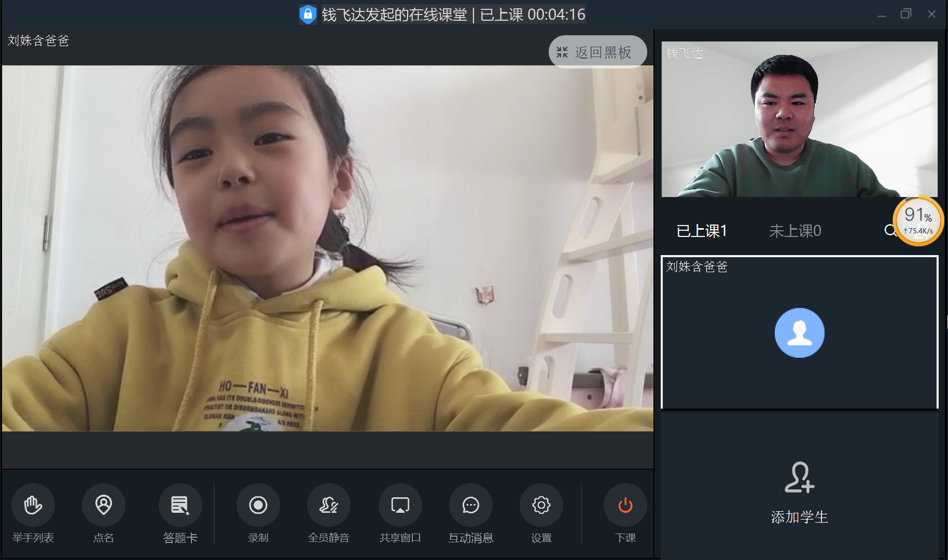Select the 刘姝含爸爸 student tile
This screenshot has height=560, width=948.
click(x=799, y=332)
